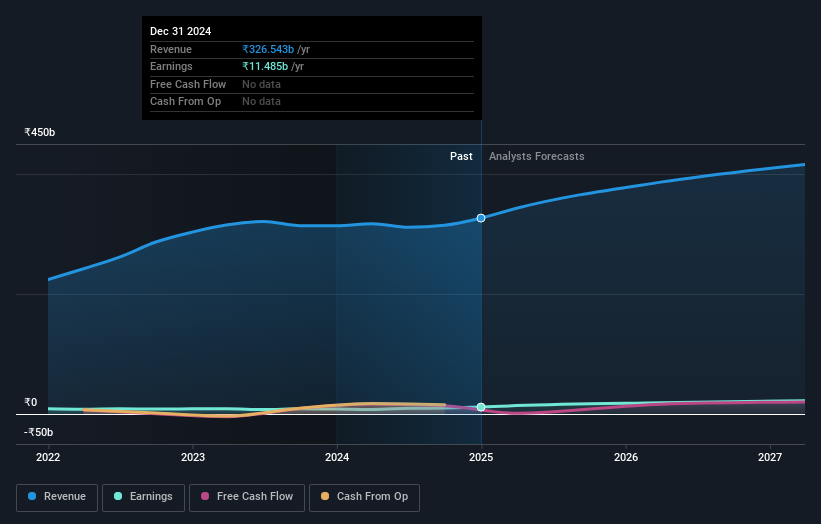The width and height of the screenshot is (821, 524).
Task: Select the 2022 x-axis label
Action: (x=48, y=458)
